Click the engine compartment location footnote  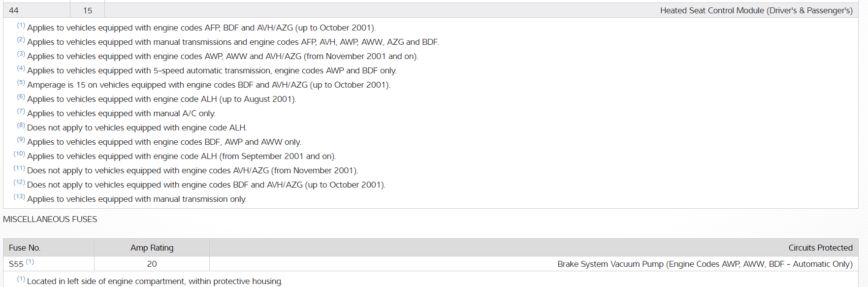click(x=155, y=281)
